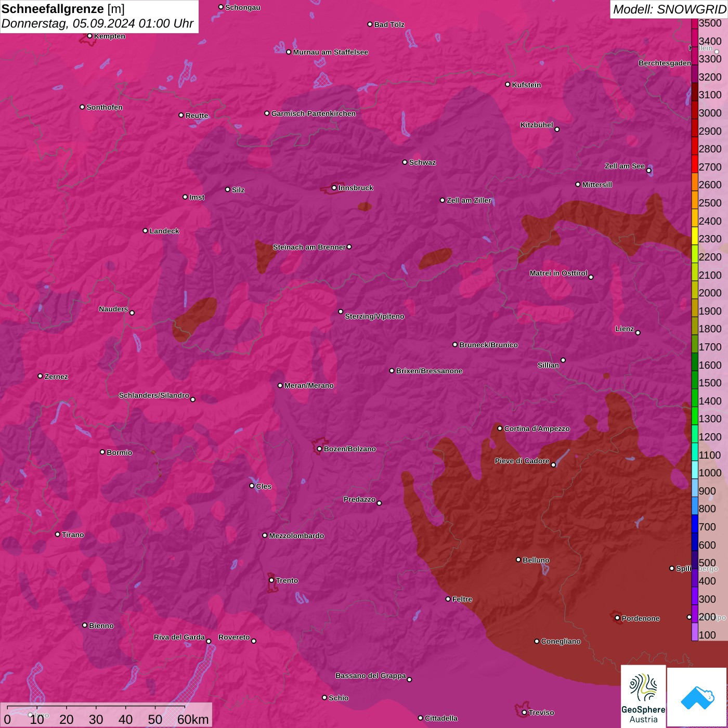Click the Berchtesgaden label
728x728 pixels.
665,63
